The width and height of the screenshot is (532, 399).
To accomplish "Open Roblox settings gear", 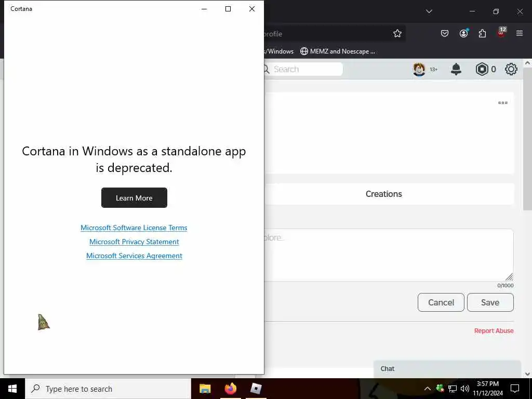I will (511, 69).
